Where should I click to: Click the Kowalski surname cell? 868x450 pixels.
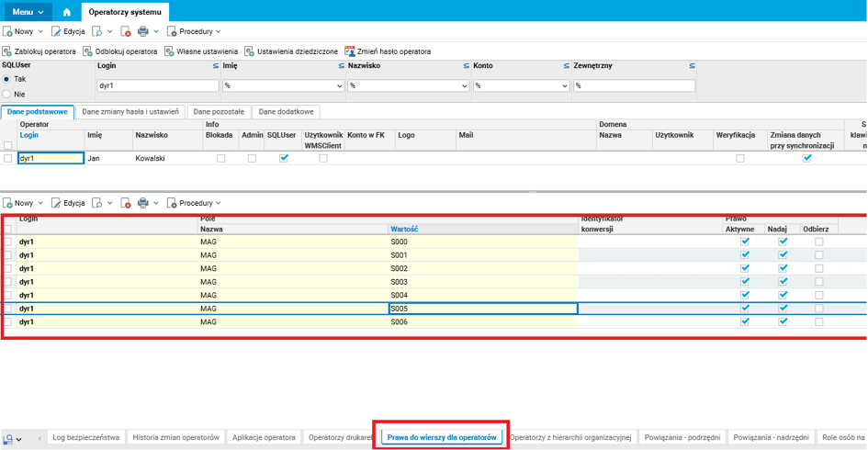click(x=167, y=158)
